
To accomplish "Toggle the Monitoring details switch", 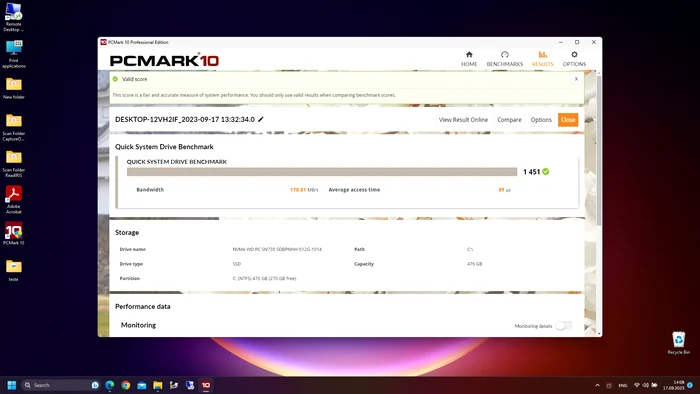I will (x=563, y=326).
